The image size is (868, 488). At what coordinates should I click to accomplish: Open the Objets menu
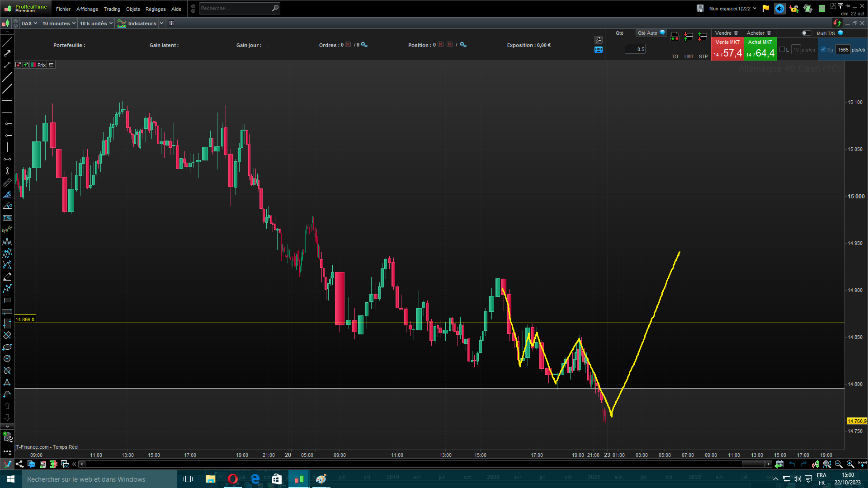(x=133, y=9)
